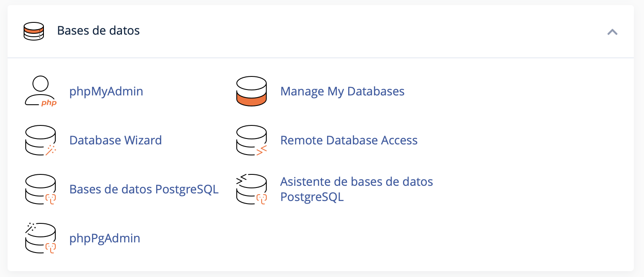Collapse the Bases de datos section chevron

click(x=612, y=32)
